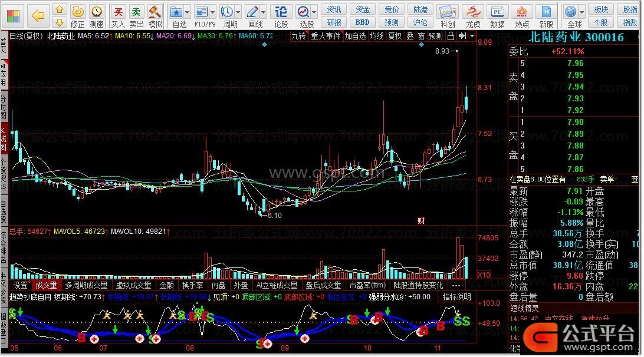Open the colorful four-square home icon

pos(13,16)
